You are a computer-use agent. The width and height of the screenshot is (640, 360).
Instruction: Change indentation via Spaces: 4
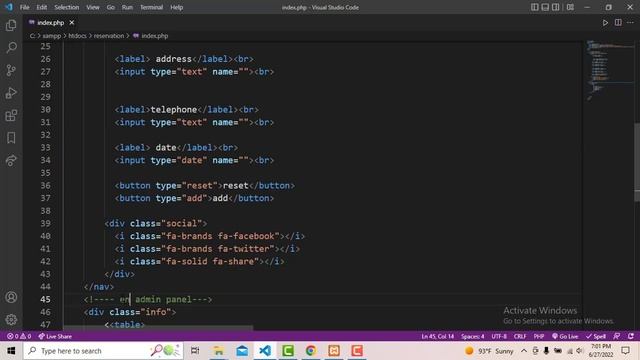pos(472,336)
